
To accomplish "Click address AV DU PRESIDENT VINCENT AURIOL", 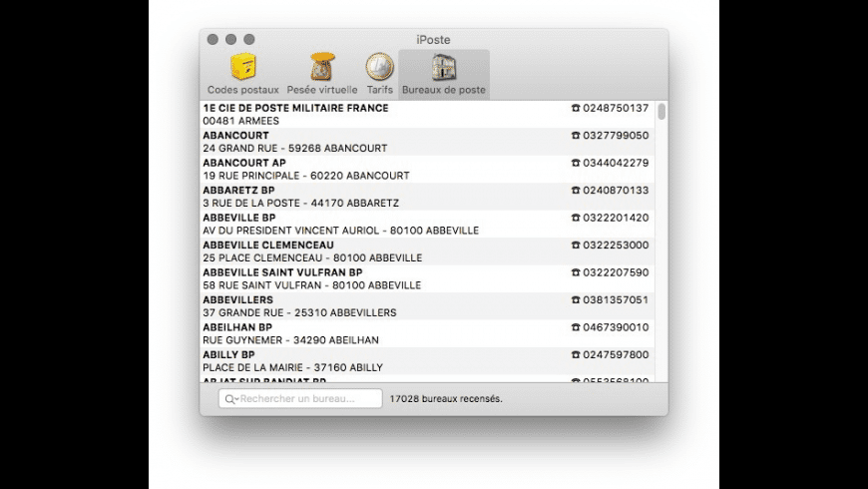I will pyautogui.click(x=290, y=231).
